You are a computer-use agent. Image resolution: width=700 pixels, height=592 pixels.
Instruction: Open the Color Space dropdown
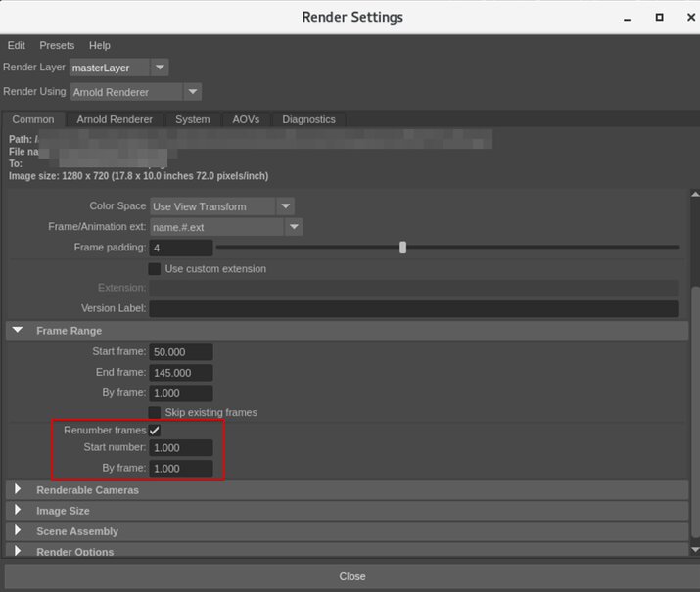tap(221, 206)
